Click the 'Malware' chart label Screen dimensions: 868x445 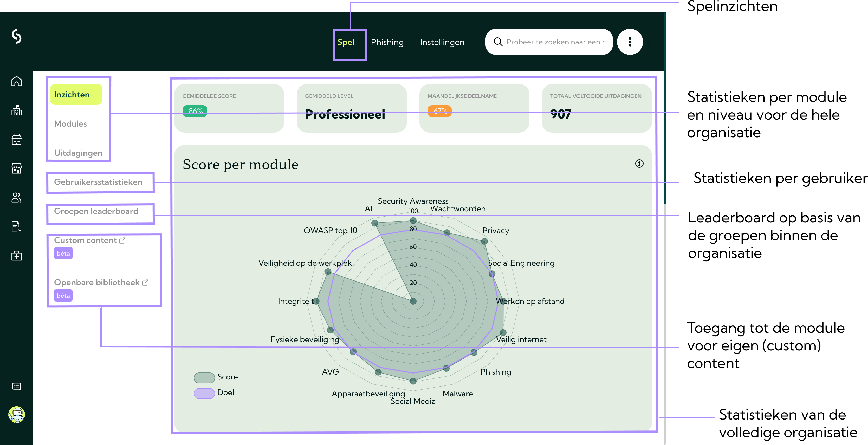coord(458,394)
